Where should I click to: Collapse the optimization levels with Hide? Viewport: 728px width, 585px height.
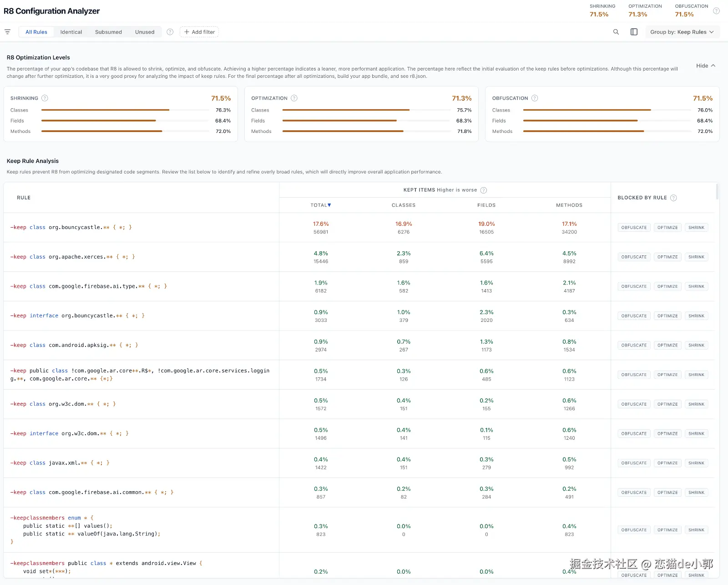(706, 66)
